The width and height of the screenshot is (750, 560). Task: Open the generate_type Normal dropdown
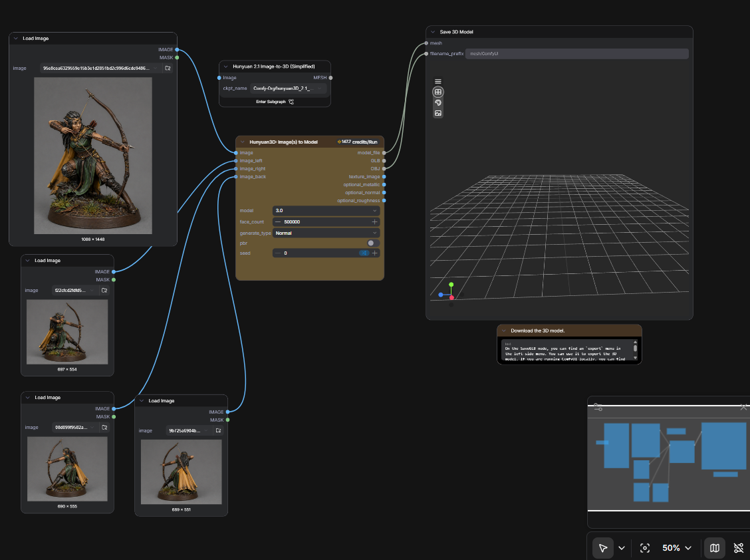coord(326,233)
